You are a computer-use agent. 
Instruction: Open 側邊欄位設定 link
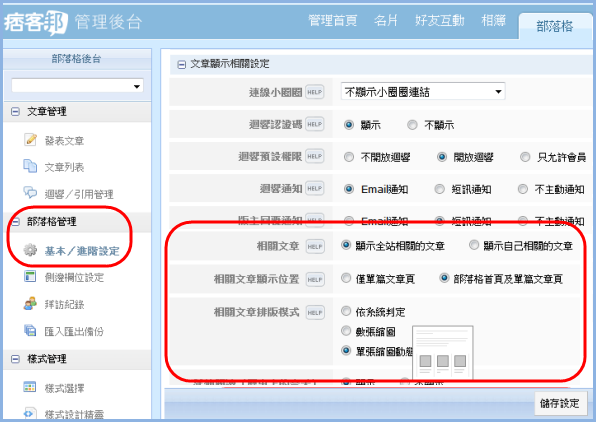(x=74, y=278)
